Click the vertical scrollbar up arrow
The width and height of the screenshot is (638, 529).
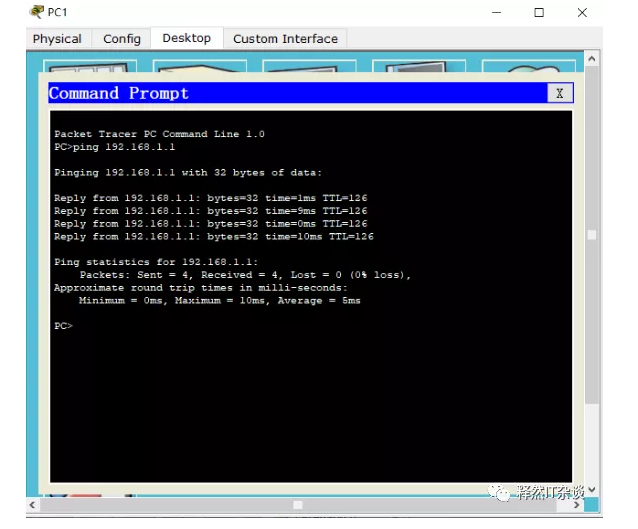coord(592,59)
